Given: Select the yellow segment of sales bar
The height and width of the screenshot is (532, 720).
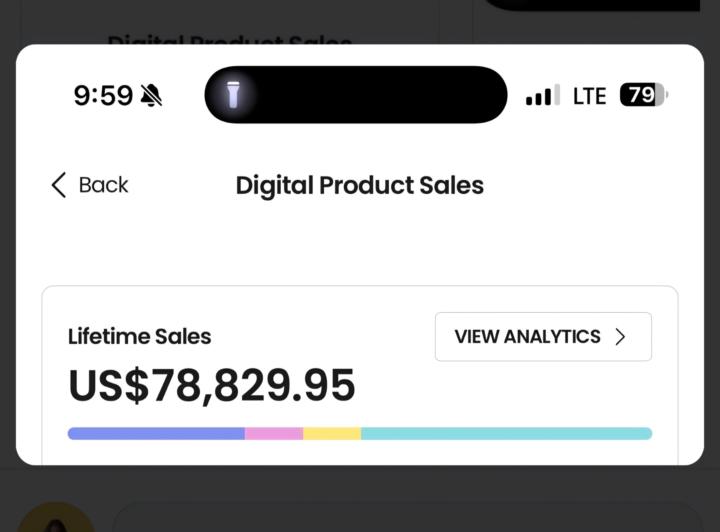Looking at the screenshot, I should (x=332, y=434).
